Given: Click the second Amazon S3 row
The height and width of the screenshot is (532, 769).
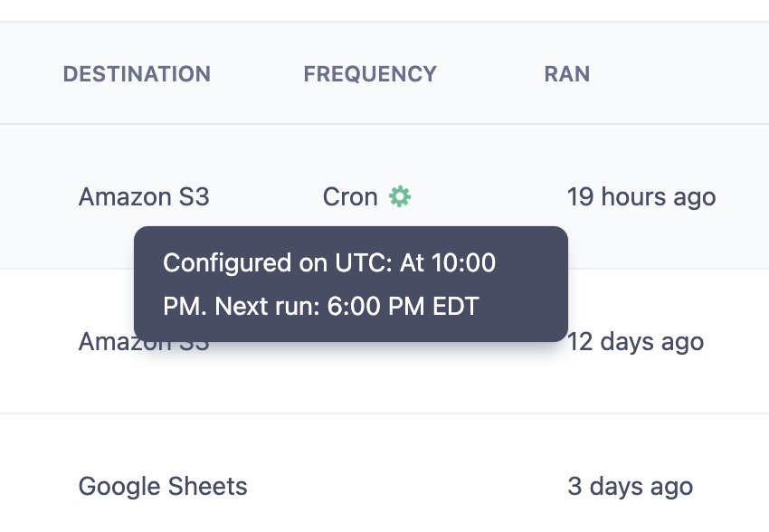Looking at the screenshot, I should (143, 342).
